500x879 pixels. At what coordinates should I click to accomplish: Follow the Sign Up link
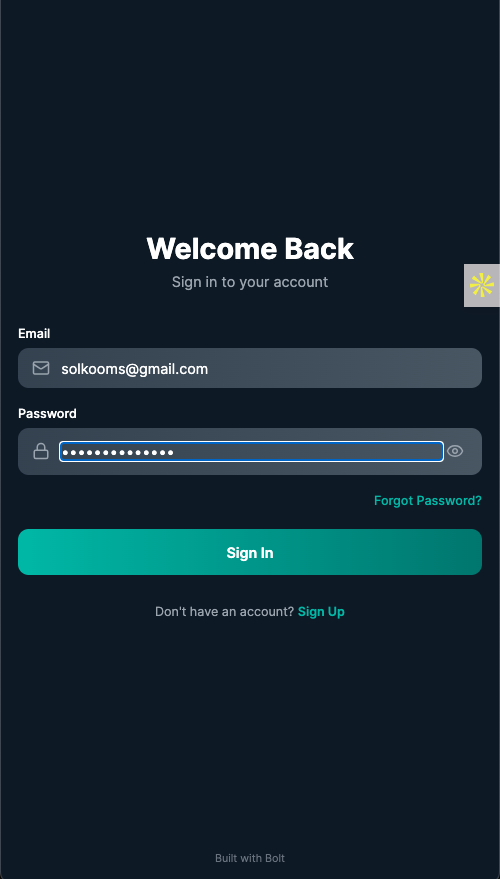point(321,612)
